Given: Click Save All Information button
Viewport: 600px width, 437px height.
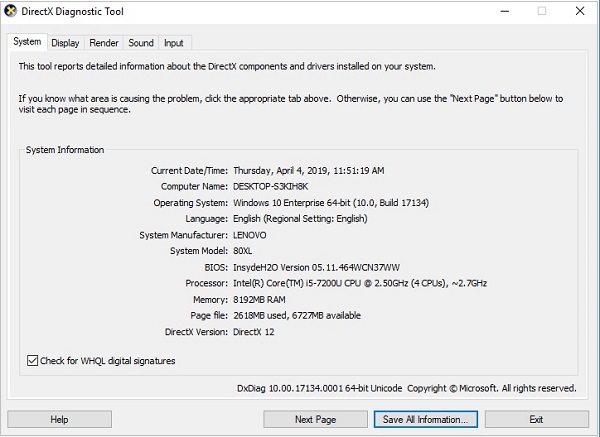Looking at the screenshot, I should pyautogui.click(x=425, y=419).
